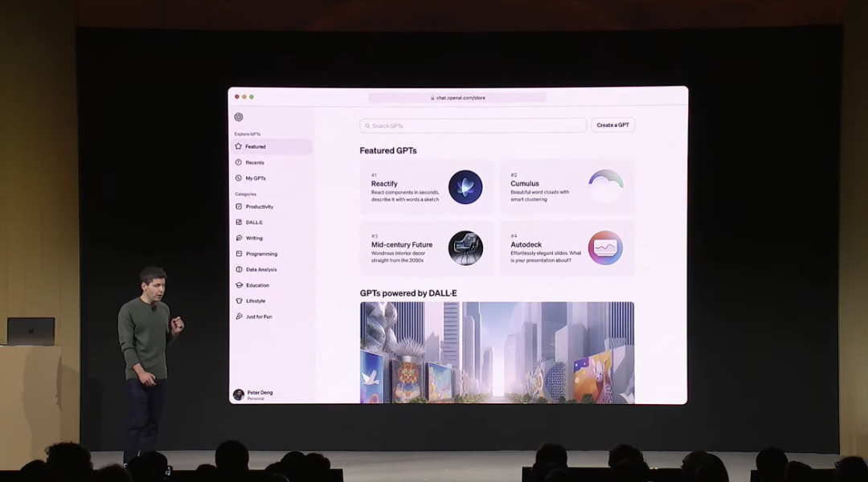Viewport: 868px width, 482px height.
Task: Click the clock icon beside Recents
Action: (x=239, y=162)
